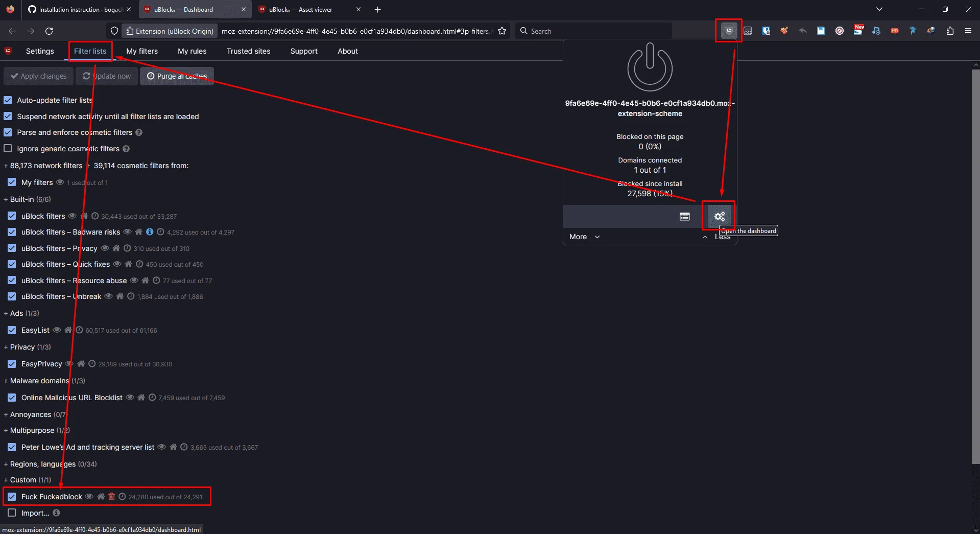Toggle Auto-update filter lists checkbox

(8, 100)
